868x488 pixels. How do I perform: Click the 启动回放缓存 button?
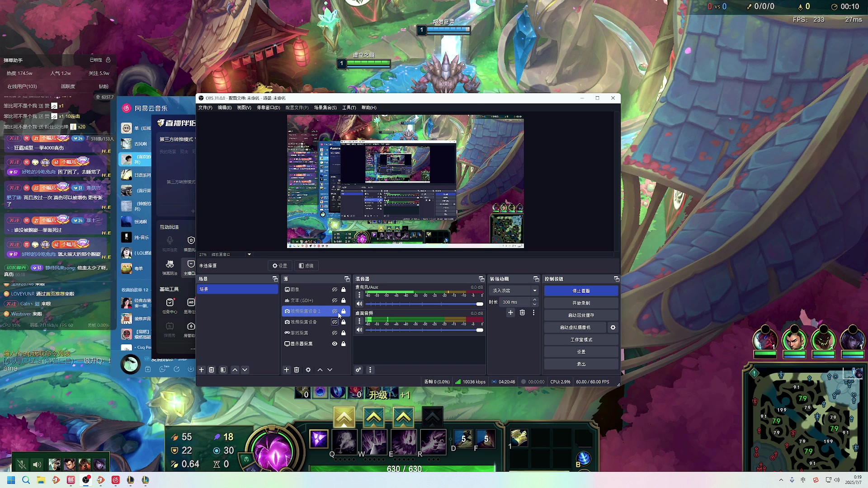click(581, 315)
